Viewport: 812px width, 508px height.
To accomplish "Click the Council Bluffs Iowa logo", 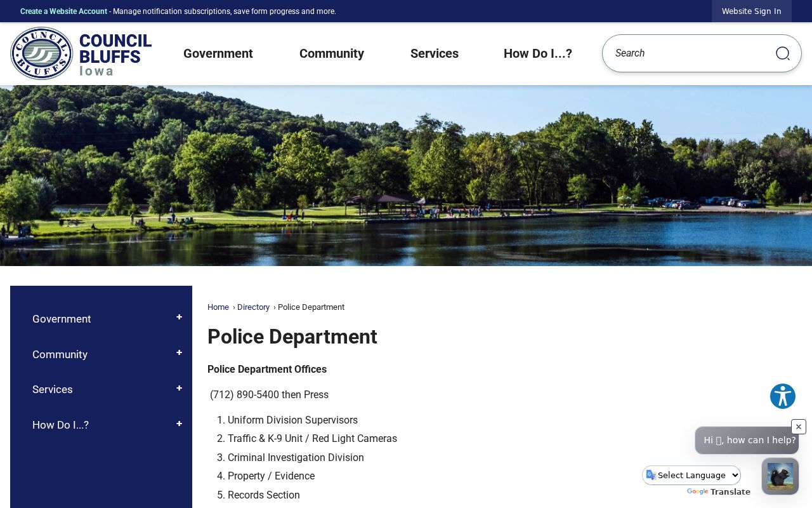I will click(81, 53).
